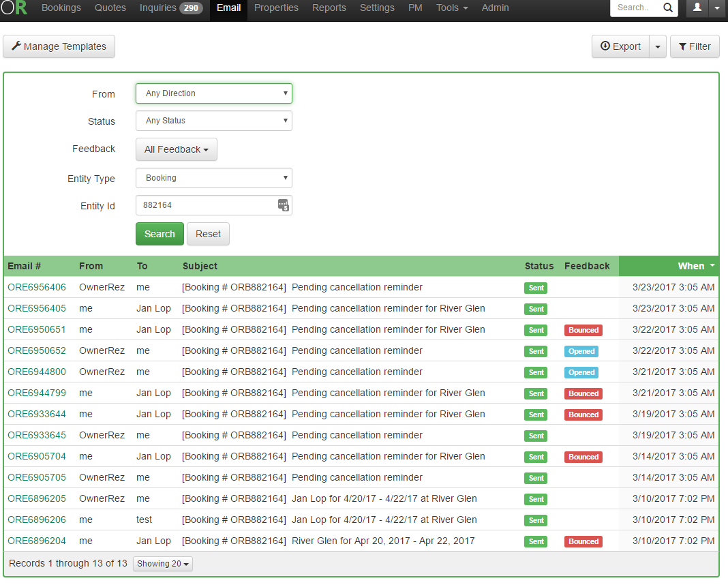Open the All Feedback dropdown
The height and width of the screenshot is (587, 728).
[x=176, y=149]
